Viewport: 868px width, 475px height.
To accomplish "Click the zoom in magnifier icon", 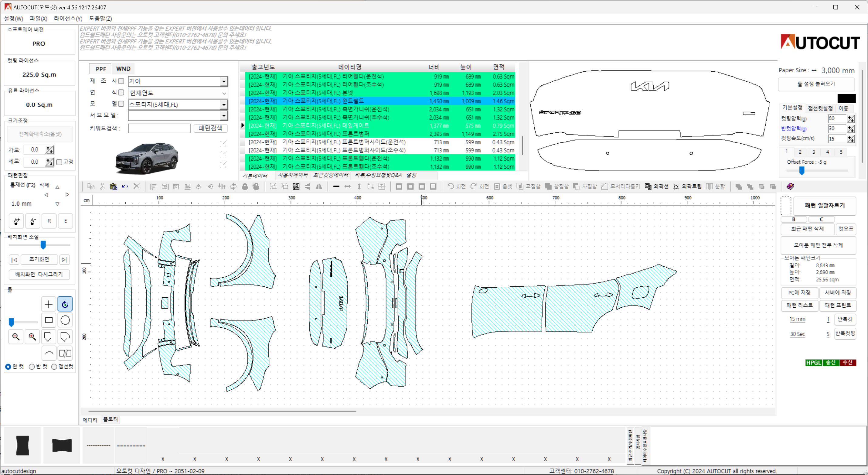I will 32,337.
